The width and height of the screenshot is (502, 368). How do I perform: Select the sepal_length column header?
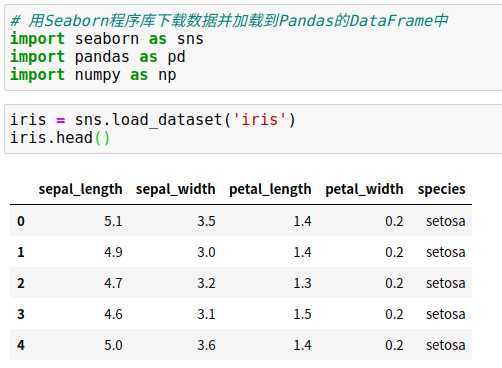tap(80, 189)
